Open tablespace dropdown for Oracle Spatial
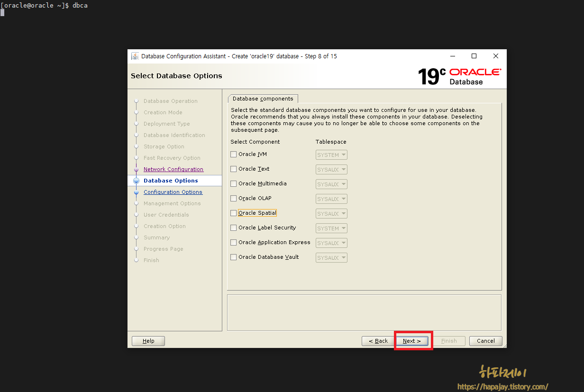Image resolution: width=584 pixels, height=392 pixels. click(331, 214)
